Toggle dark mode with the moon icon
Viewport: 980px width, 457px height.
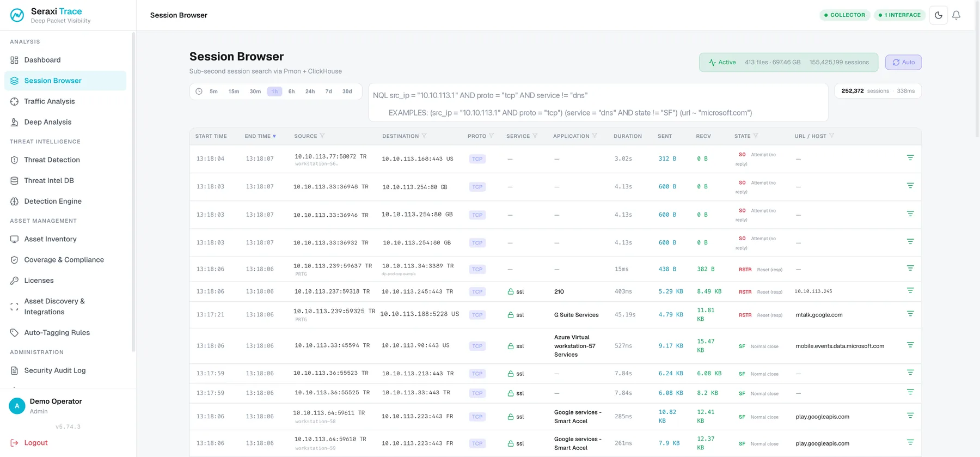pyautogui.click(x=939, y=15)
